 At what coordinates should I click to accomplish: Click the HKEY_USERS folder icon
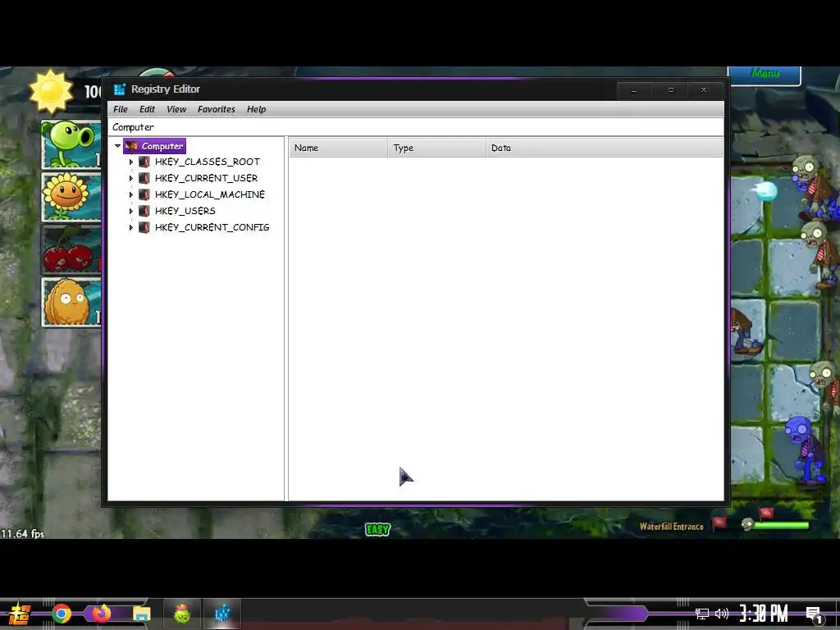click(x=144, y=211)
